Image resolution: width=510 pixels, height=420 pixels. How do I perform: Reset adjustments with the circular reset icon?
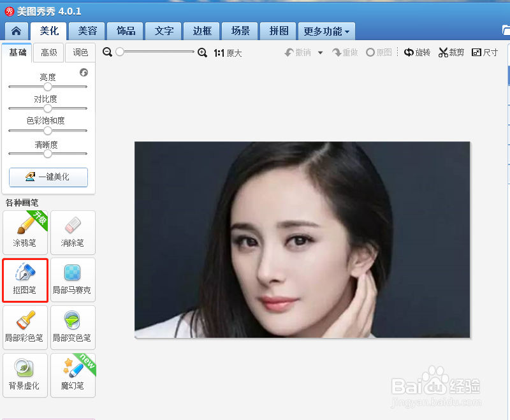tap(84, 73)
